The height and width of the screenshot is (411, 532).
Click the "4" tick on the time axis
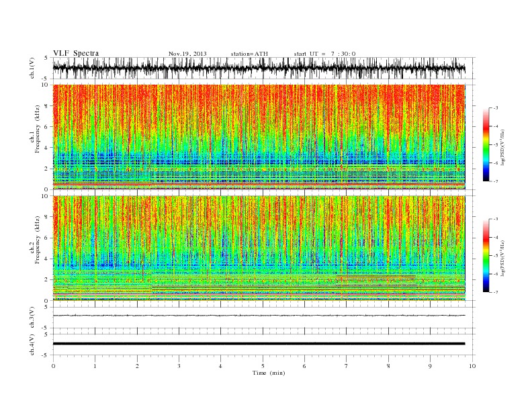(x=220, y=366)
